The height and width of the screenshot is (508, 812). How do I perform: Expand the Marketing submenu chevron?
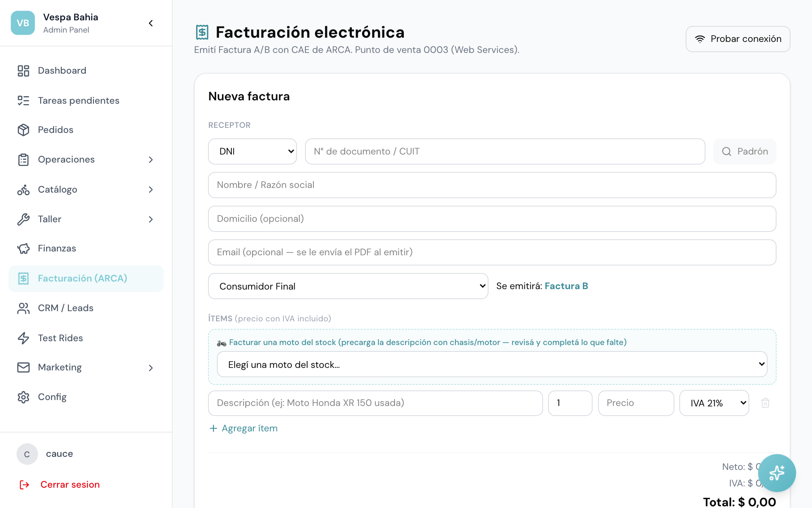(x=151, y=368)
